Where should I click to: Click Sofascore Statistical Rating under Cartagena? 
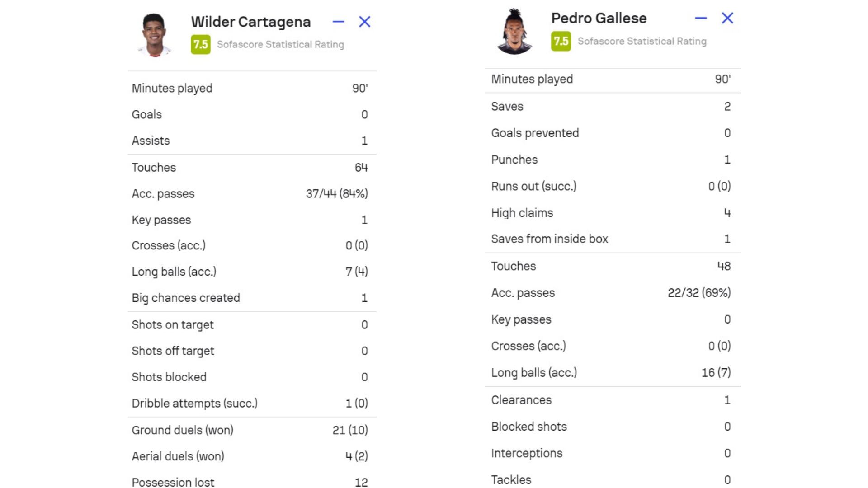280,44
